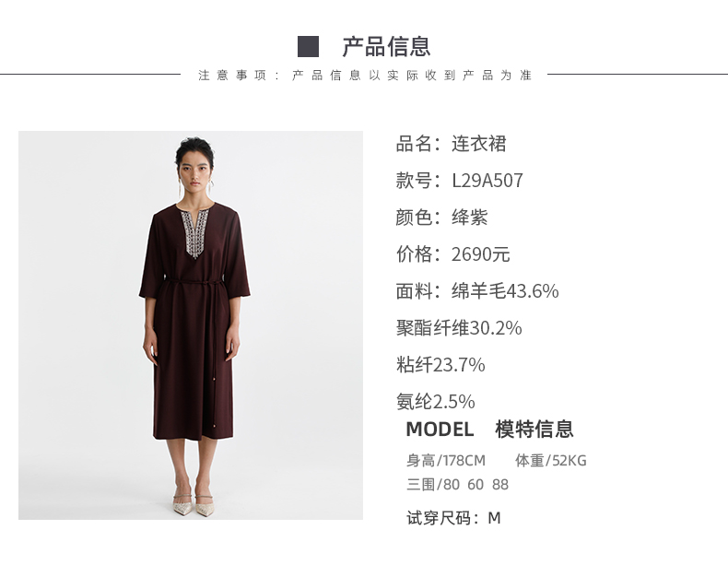
Task: Click the dark square icon beside 产品信息
Action: tap(308, 46)
